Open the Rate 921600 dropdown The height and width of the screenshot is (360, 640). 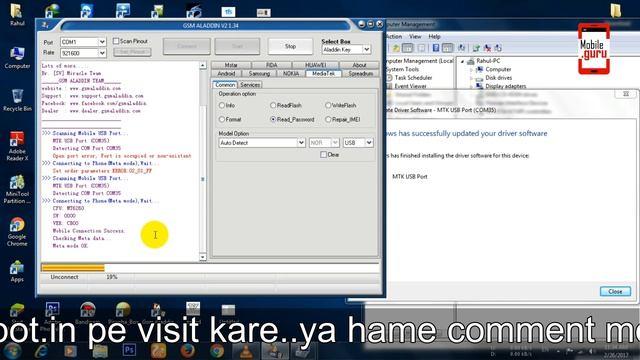[x=102, y=53]
